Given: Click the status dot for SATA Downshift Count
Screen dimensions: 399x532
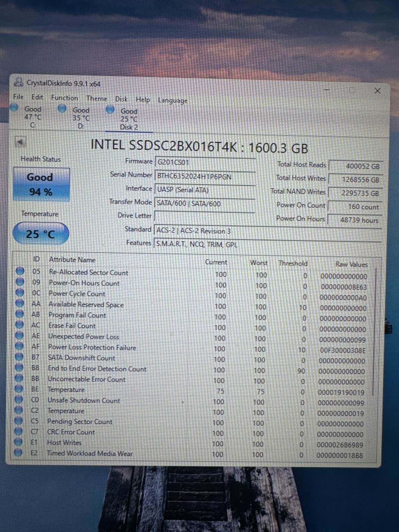Looking at the screenshot, I should click(x=19, y=356).
